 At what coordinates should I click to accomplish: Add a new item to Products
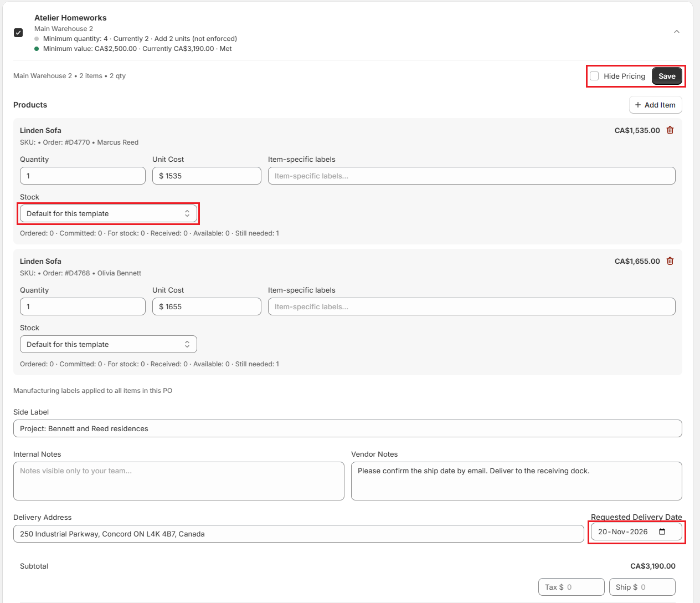655,105
